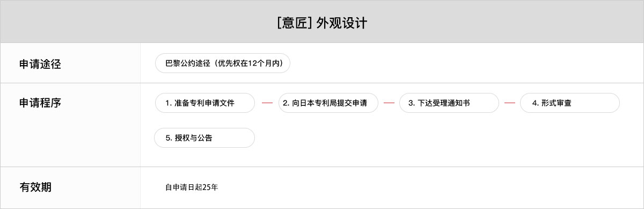Image resolution: width=644 pixels, height=209 pixels.
Task: Click the 25年 validity value
Action: pos(211,188)
